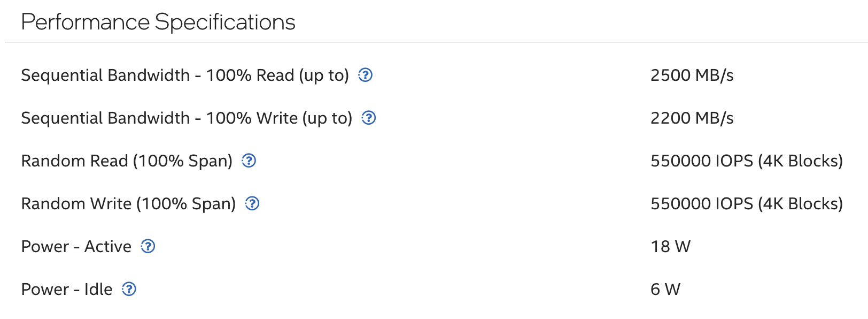Click the 2500 MB/s value
Image resolution: width=868 pixels, height=319 pixels.
[x=692, y=75]
